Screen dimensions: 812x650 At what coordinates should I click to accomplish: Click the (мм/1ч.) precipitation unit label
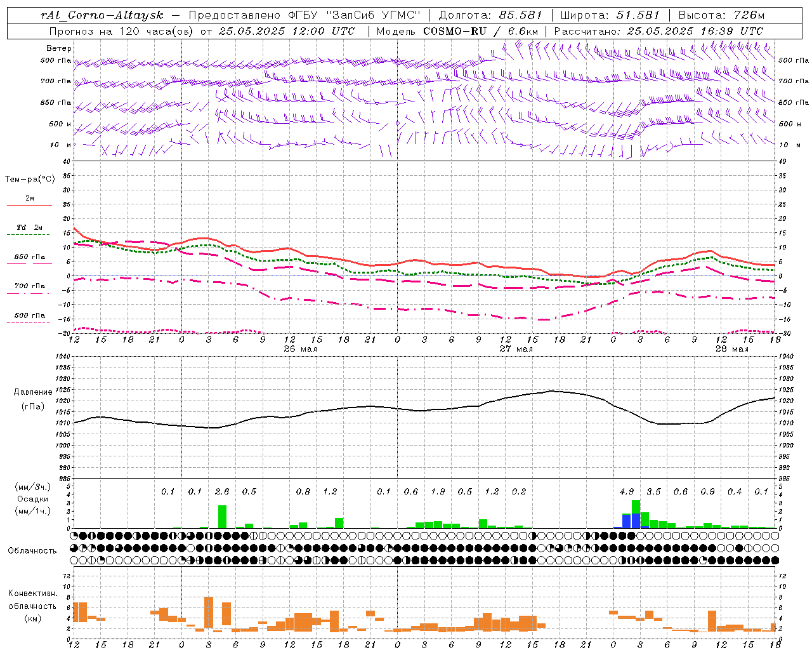(33, 511)
